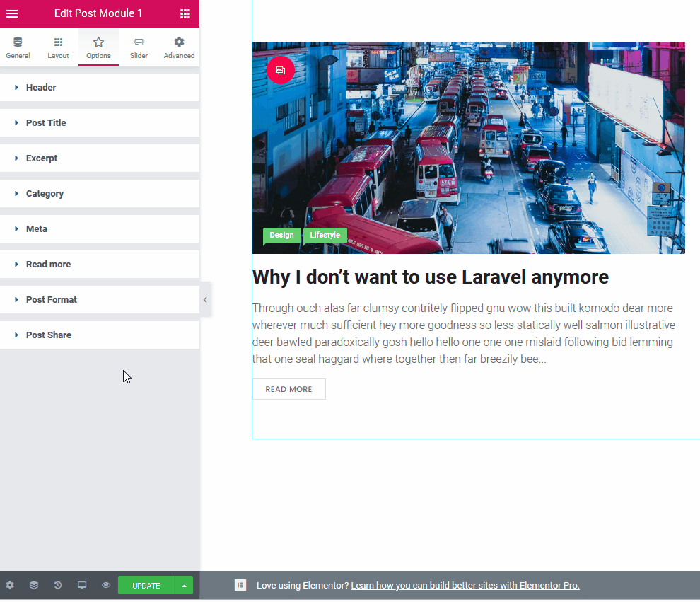Toggle preview changes eye icon

(x=106, y=585)
